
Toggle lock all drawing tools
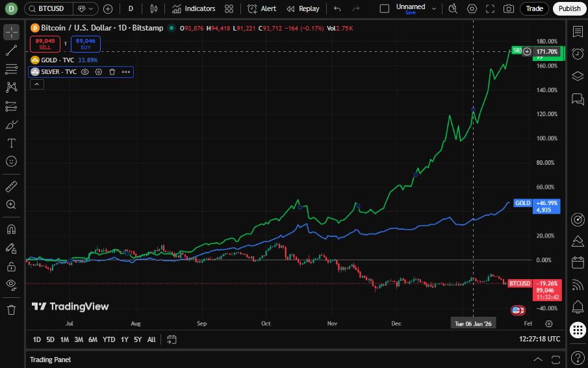[x=11, y=267]
